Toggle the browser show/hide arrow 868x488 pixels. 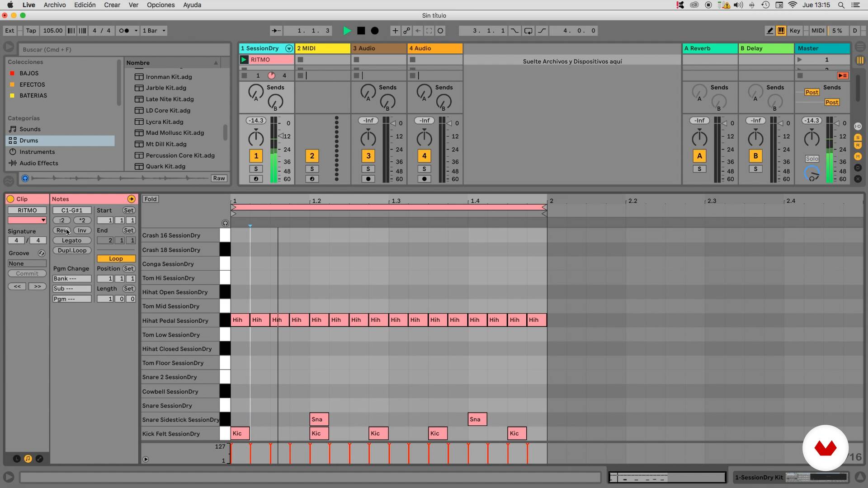[x=9, y=47]
